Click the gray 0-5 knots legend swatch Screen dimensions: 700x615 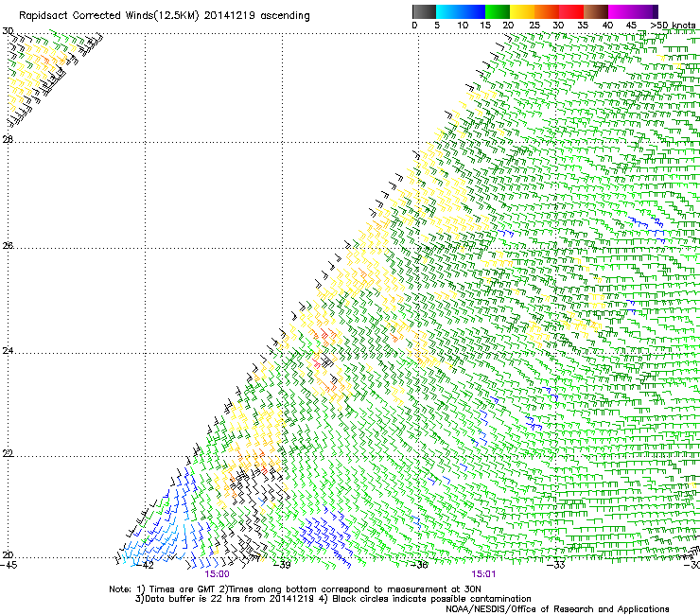click(x=424, y=11)
